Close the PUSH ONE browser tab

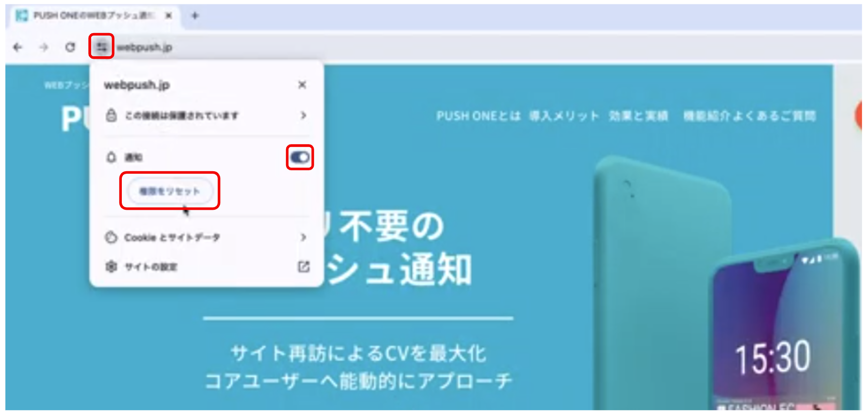(169, 16)
